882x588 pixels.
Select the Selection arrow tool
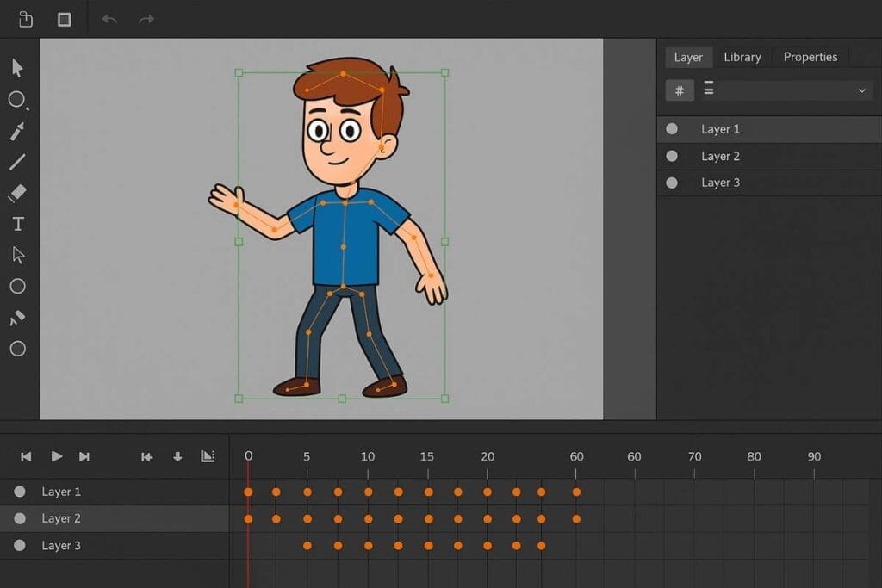(17, 67)
